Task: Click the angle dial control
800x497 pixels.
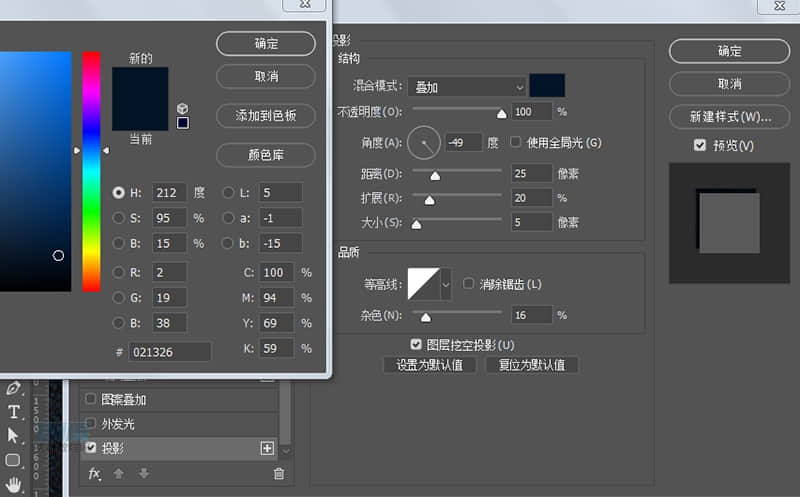Action: pos(423,143)
